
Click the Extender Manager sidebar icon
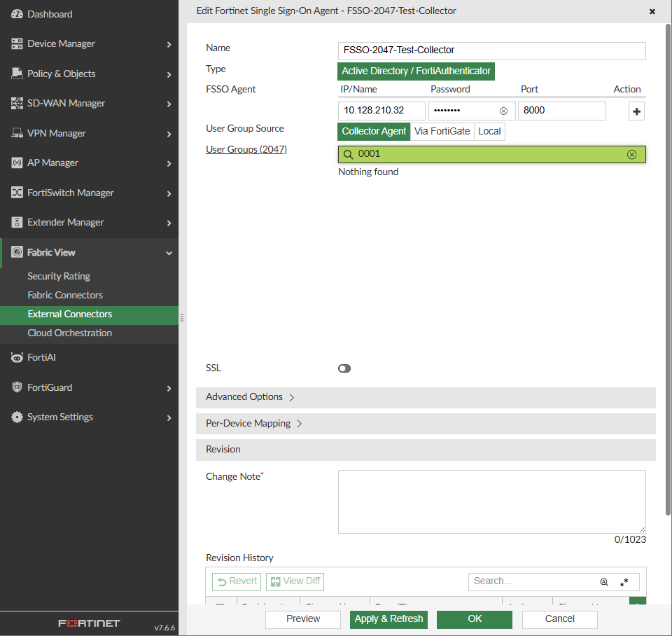tap(17, 222)
